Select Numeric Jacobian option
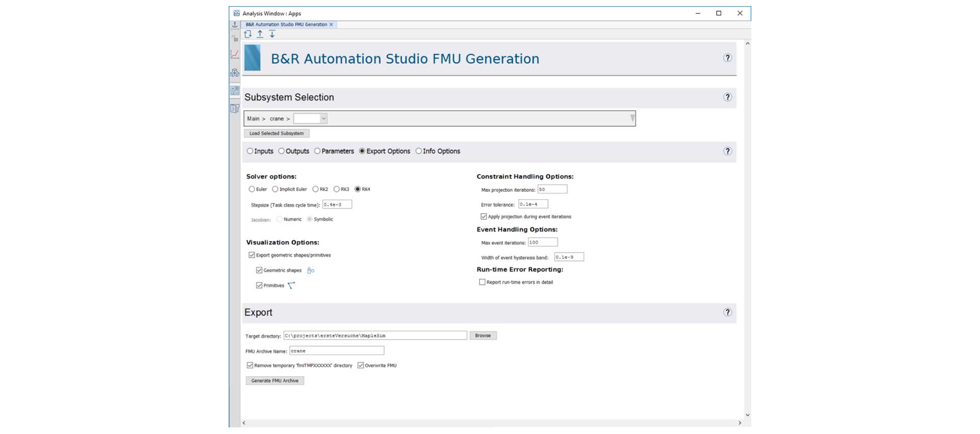The width and height of the screenshot is (980, 434). click(279, 219)
